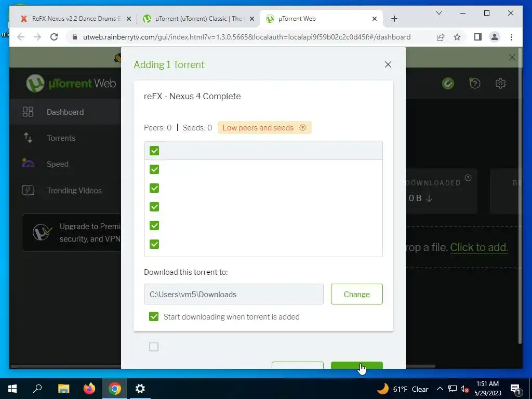Open the help question mark icon in header
532x399 pixels.
(x=475, y=83)
